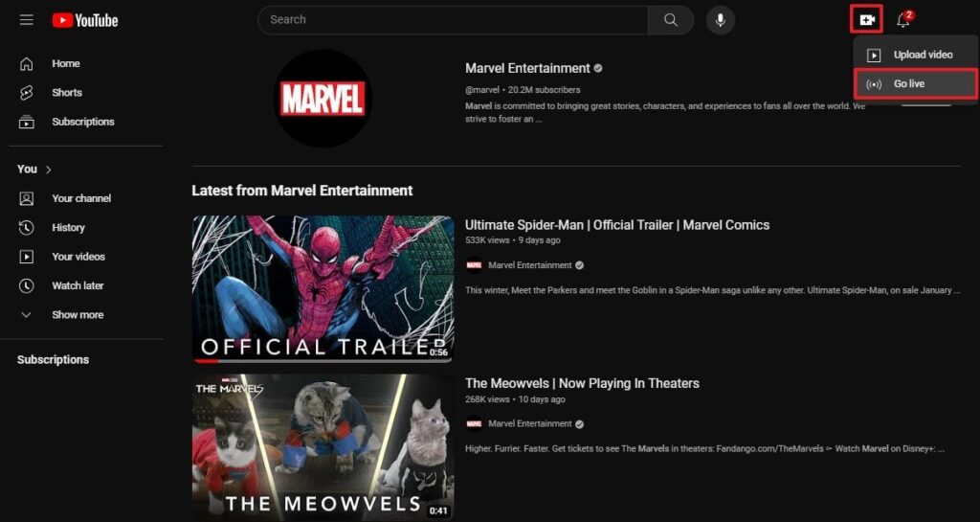Screen dimensions: 980x522
Task: Click the YouTube logo
Action: pyautogui.click(x=85, y=21)
